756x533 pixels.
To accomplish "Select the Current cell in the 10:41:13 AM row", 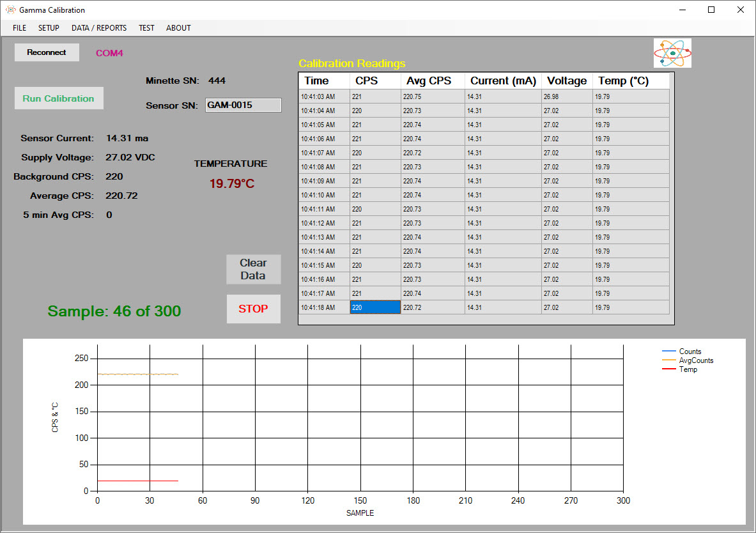I will (504, 237).
